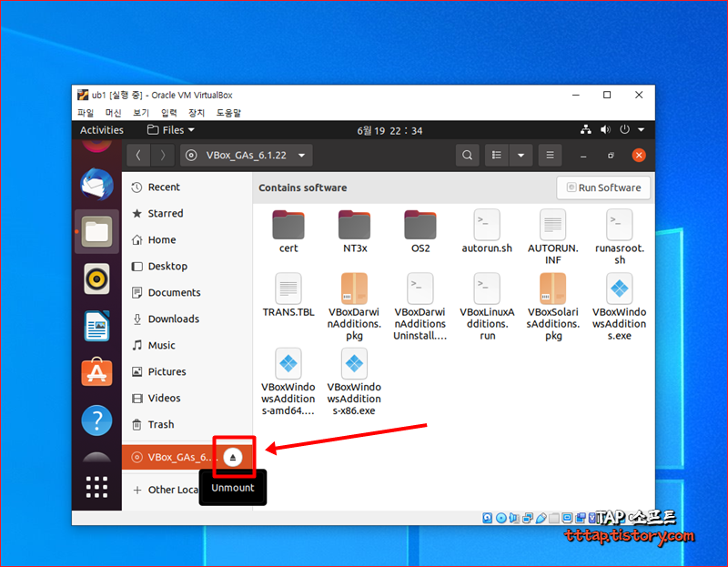Open the 보기 menu in VirtualBox

(x=141, y=113)
